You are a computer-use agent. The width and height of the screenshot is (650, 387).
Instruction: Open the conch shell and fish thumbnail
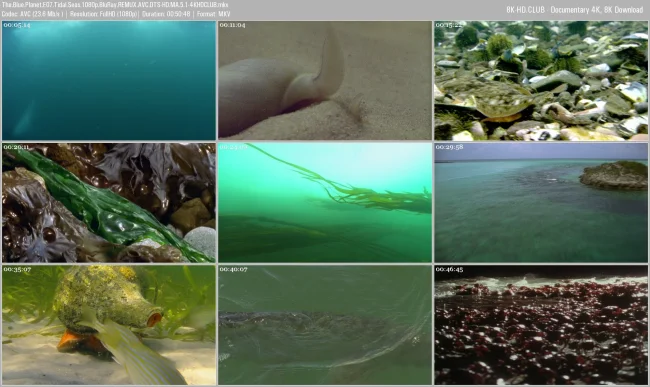(x=109, y=325)
